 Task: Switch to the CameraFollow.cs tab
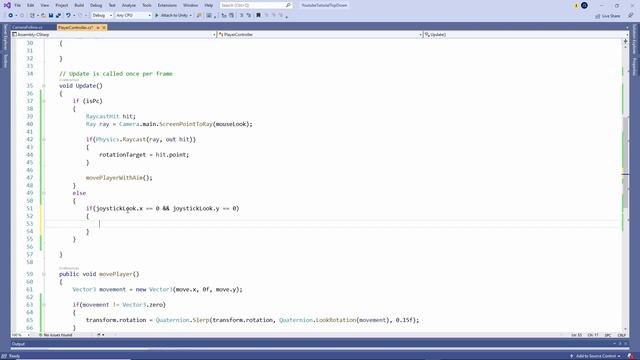click(x=27, y=27)
